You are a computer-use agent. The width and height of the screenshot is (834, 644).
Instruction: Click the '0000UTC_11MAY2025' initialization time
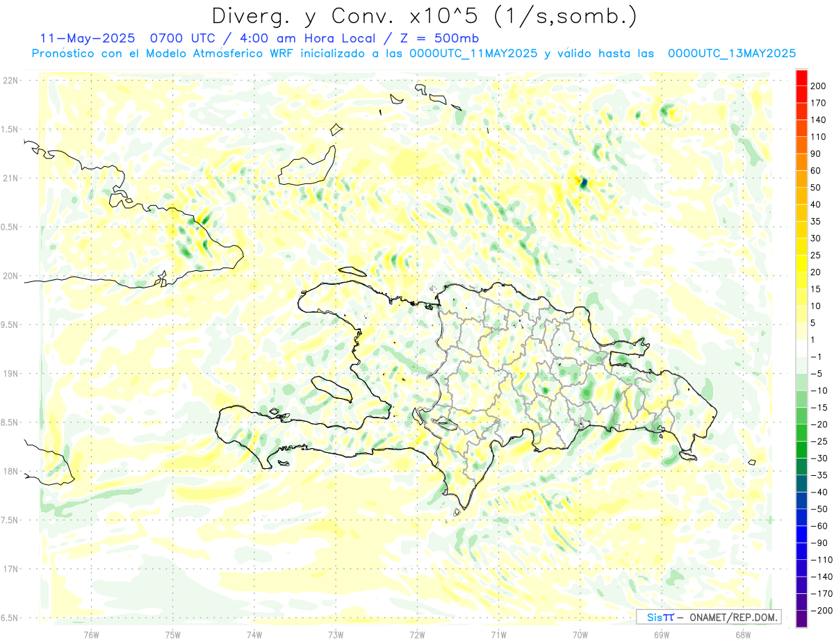tap(473, 53)
